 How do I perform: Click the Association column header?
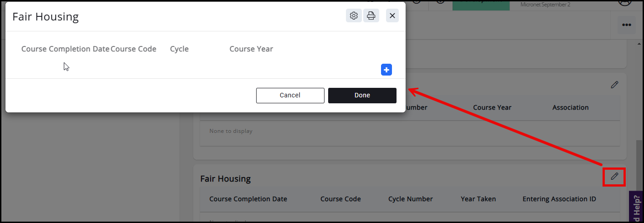[x=570, y=108]
